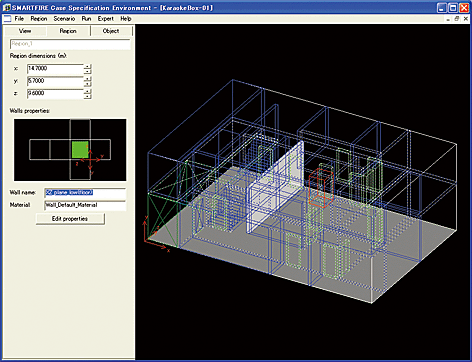Click the Region_1 name field

tap(70, 44)
